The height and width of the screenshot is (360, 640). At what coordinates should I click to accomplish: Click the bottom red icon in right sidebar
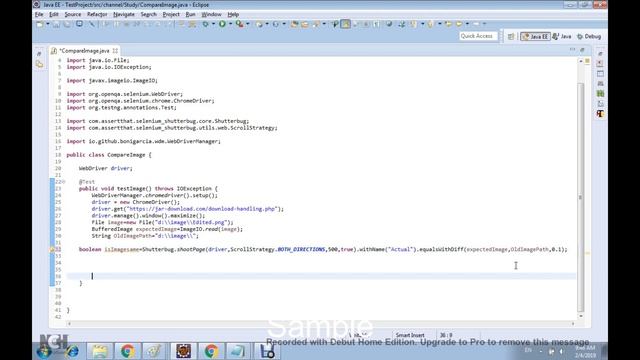click(x=600, y=114)
